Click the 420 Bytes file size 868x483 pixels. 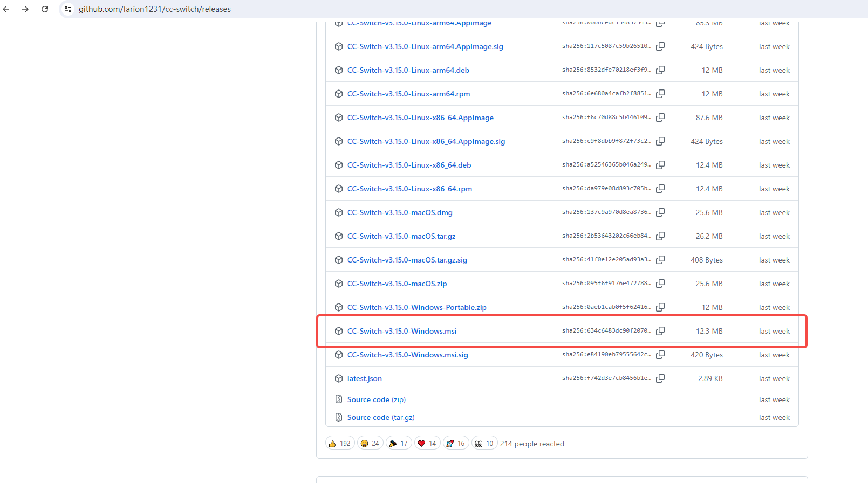pos(707,355)
